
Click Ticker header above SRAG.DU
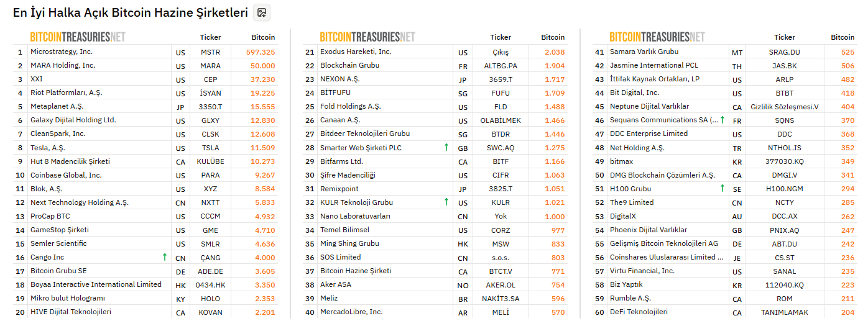click(785, 37)
